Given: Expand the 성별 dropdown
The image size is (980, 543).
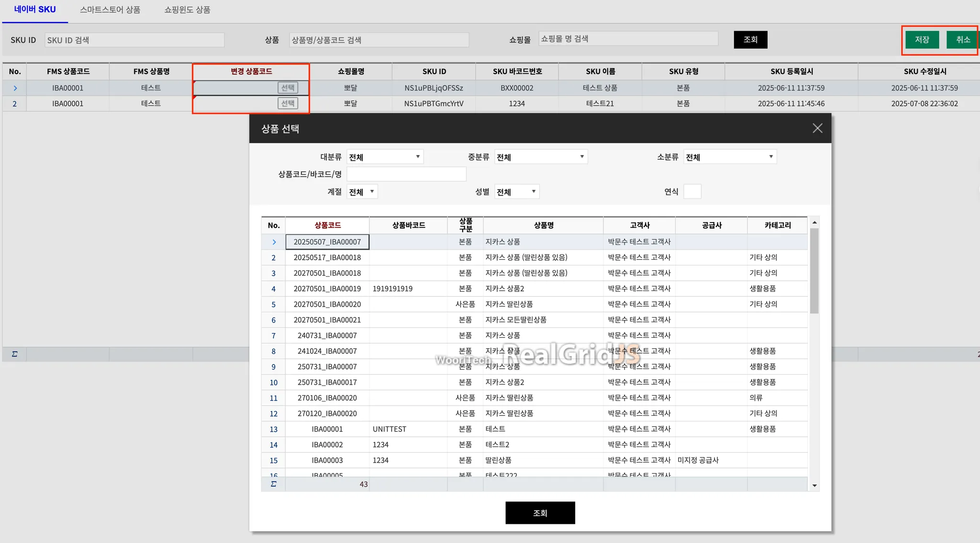Looking at the screenshot, I should pyautogui.click(x=517, y=192).
